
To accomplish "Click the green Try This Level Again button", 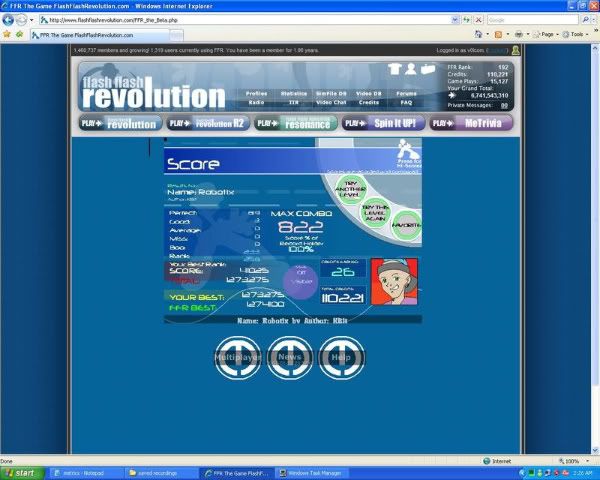I will (376, 212).
